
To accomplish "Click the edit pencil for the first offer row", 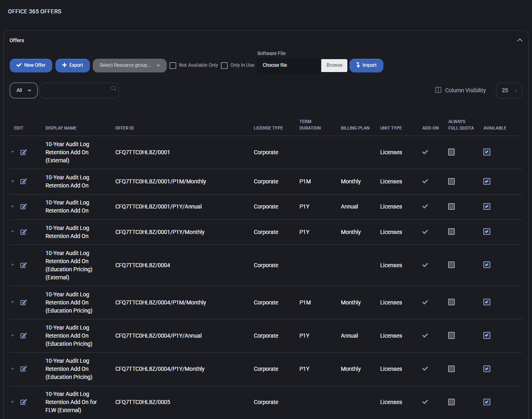I will click(23, 152).
